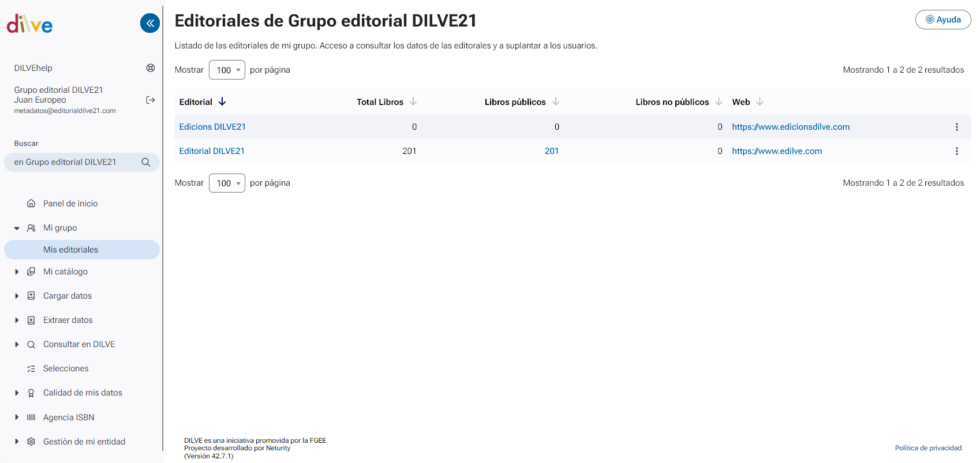Image resolution: width=980 pixels, height=463 pixels.
Task: Expand the Calidad de mis datos arrow
Action: (x=17, y=393)
